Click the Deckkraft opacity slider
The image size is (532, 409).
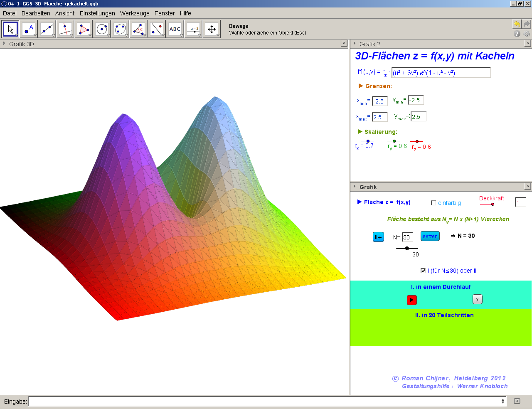tap(487, 204)
